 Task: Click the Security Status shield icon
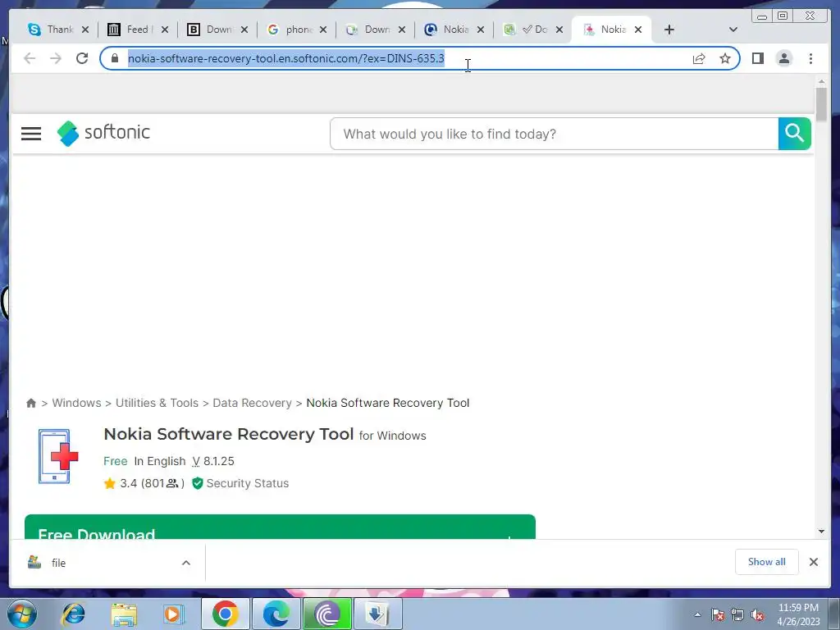click(x=198, y=483)
